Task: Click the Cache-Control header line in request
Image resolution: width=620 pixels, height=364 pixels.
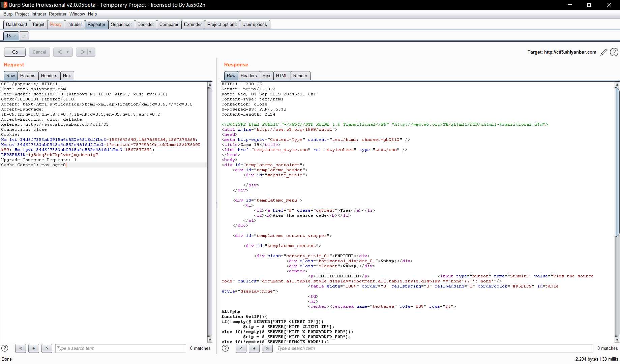Action: point(34,165)
